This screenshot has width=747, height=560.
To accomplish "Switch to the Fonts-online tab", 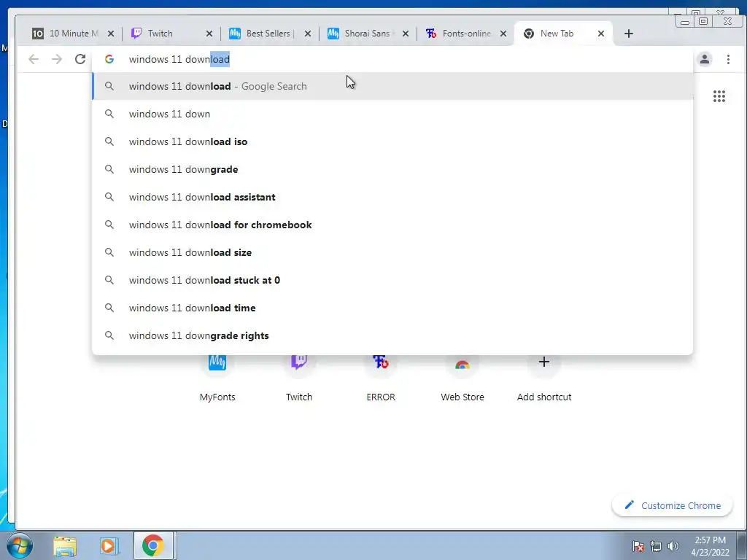I will click(x=466, y=34).
